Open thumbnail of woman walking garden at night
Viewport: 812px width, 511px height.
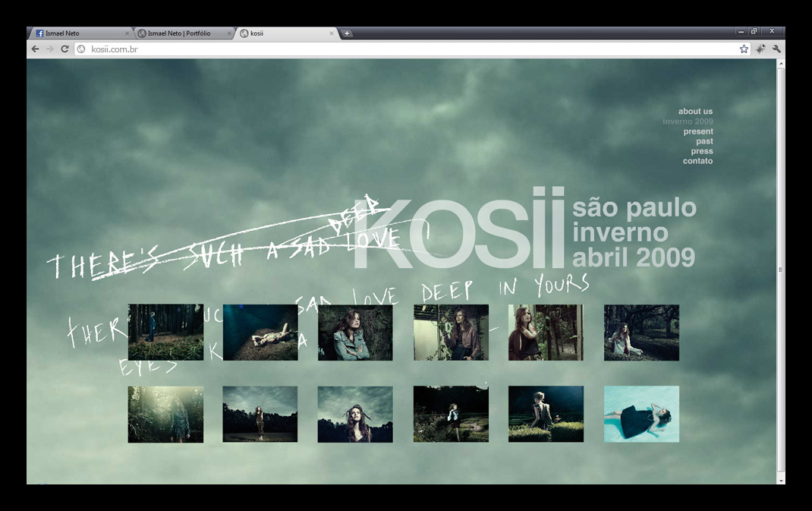point(451,414)
